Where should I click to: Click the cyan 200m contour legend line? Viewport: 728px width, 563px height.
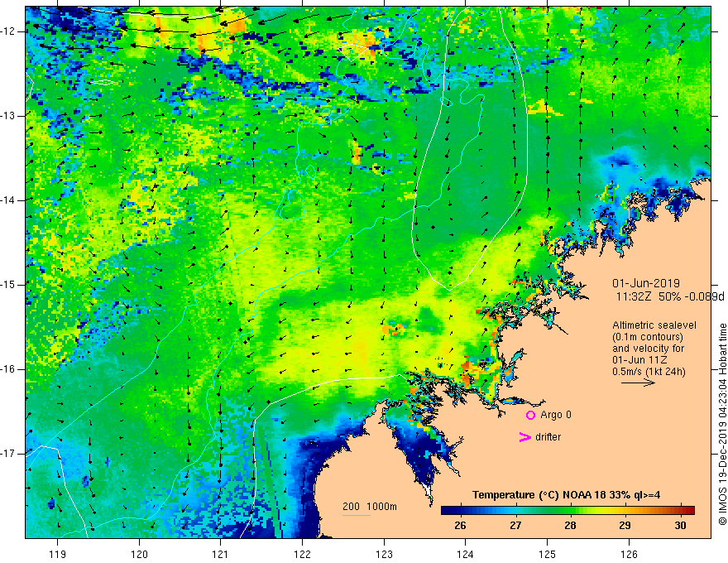point(356,515)
